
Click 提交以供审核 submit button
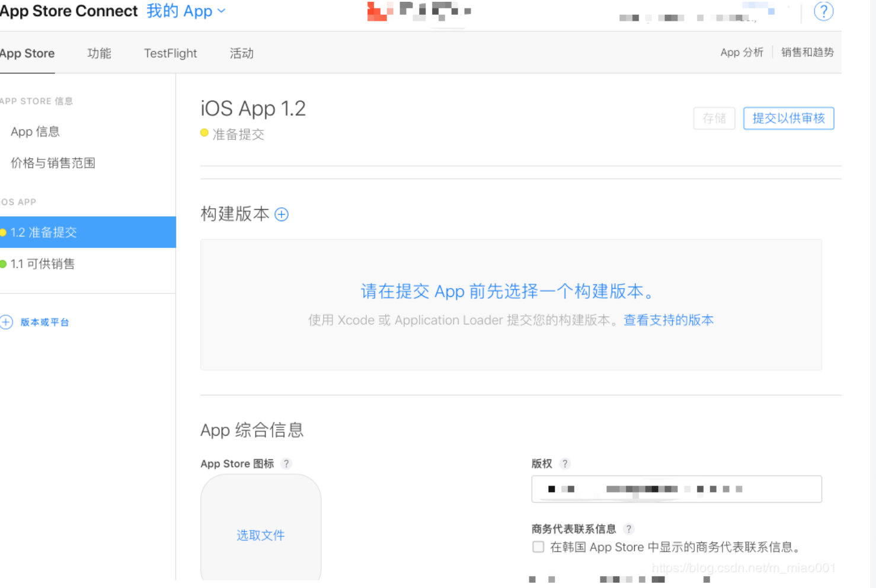pyautogui.click(x=789, y=118)
